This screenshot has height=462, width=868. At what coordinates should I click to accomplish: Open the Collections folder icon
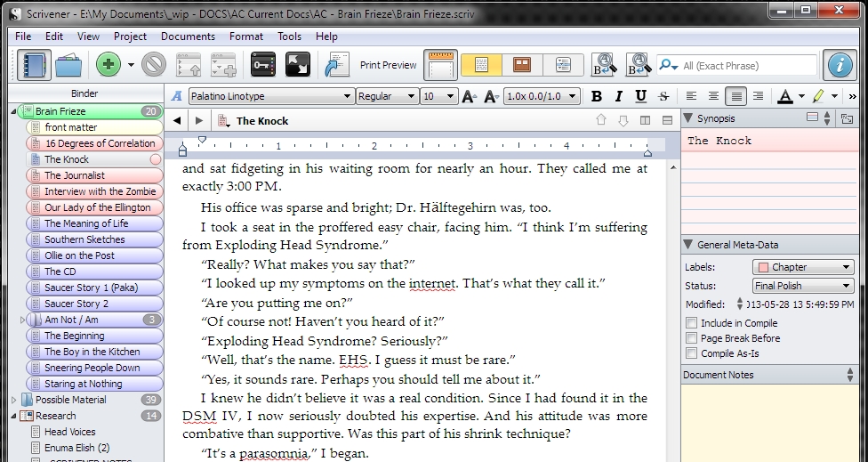(68, 65)
